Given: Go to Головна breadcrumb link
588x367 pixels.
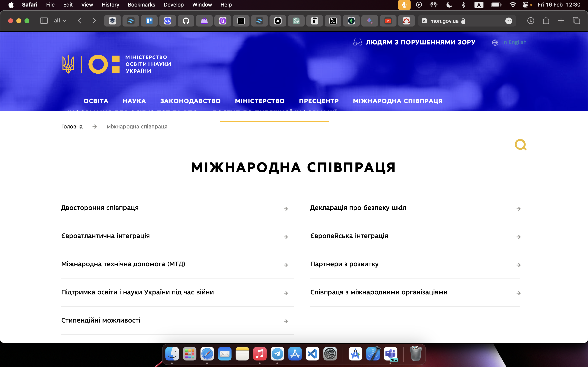Looking at the screenshot, I should pyautogui.click(x=72, y=126).
